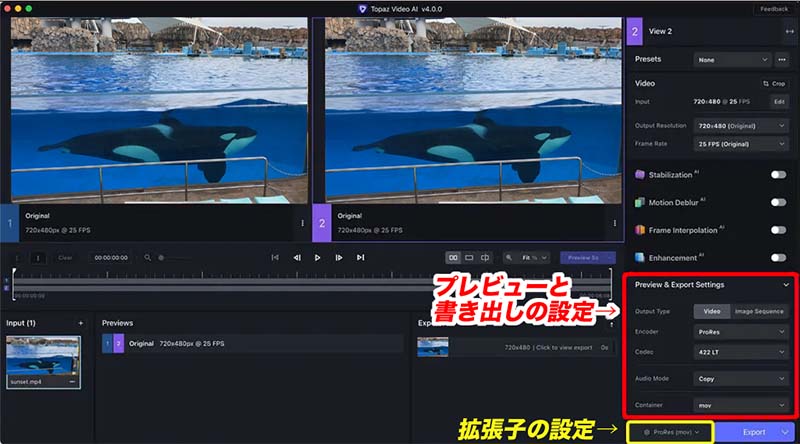Adjust the timeline zoom slider
Screen dimensions: 800x444
[176, 258]
